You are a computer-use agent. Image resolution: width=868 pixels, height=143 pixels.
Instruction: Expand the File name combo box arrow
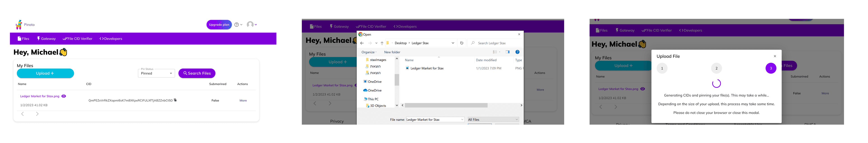[462, 120]
